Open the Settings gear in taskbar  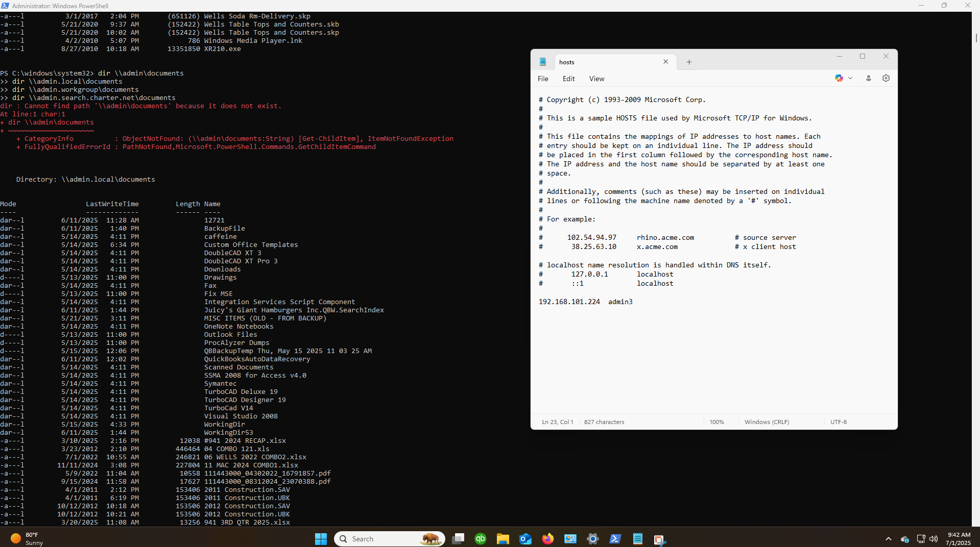click(593, 539)
